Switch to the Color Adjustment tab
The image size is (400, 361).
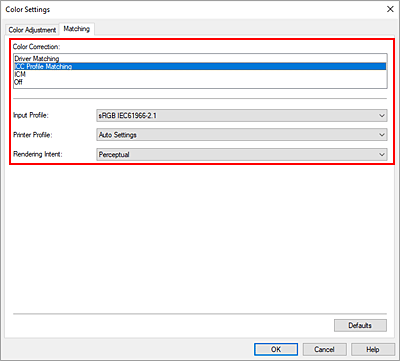(x=32, y=30)
